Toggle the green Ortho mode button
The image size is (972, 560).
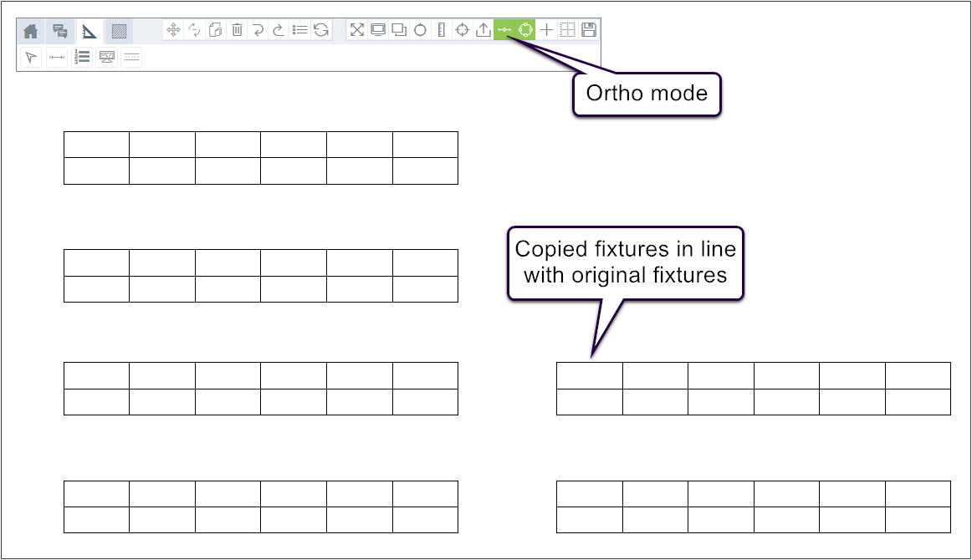coord(504,30)
